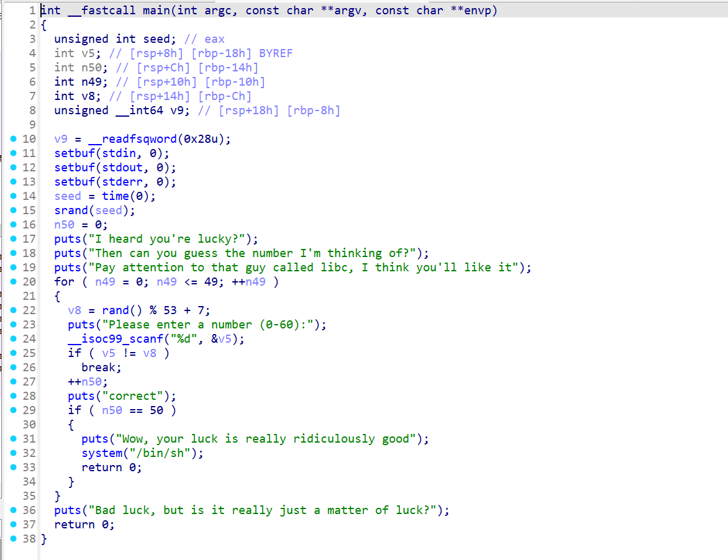Click the blue breakpoint dot at line 10
The width and height of the screenshot is (728, 560).
pos(14,139)
